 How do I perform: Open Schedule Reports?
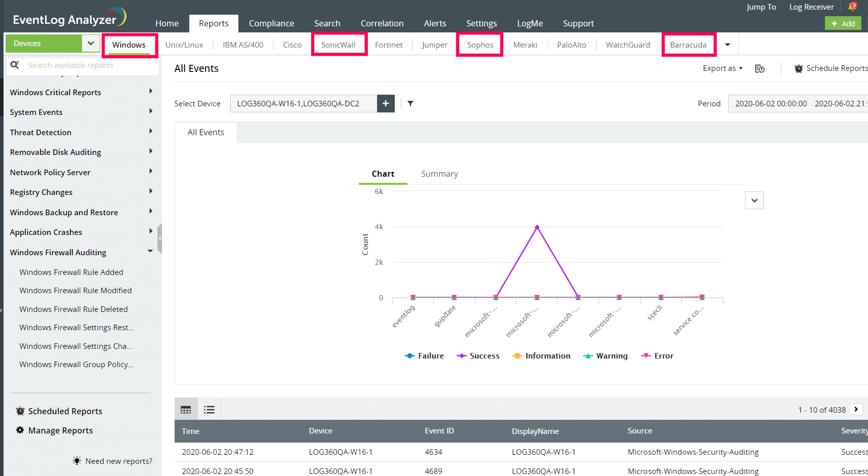pos(831,68)
